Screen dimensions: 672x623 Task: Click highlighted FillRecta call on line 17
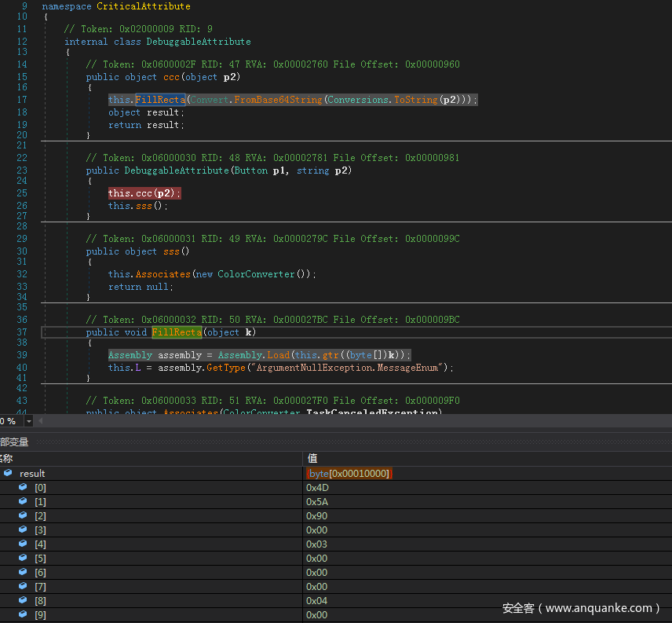pos(160,100)
